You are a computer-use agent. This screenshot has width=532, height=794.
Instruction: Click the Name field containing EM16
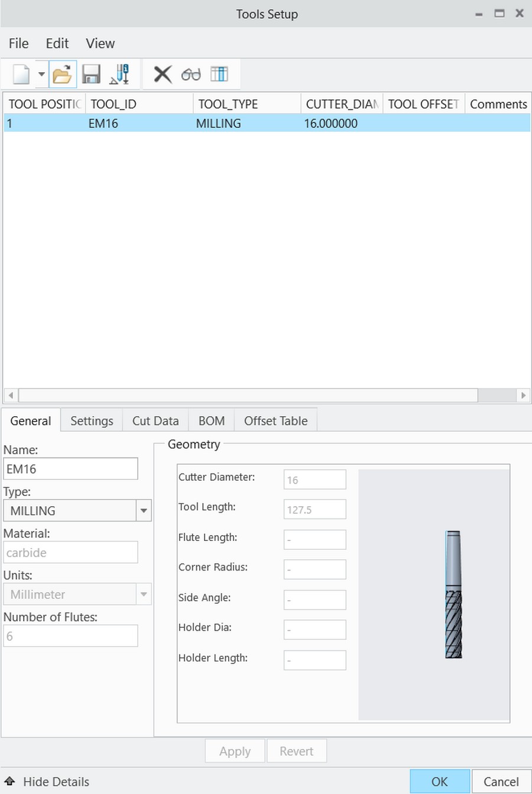70,469
